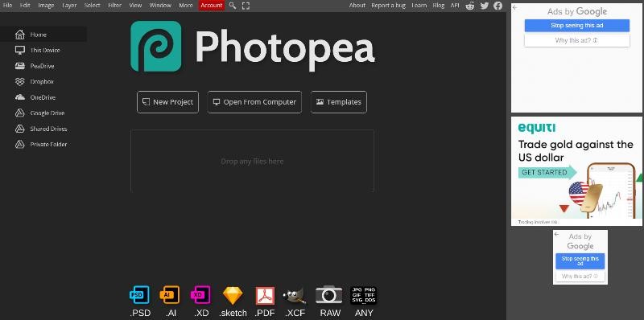
Task: Click the red Account button
Action: pos(212,6)
